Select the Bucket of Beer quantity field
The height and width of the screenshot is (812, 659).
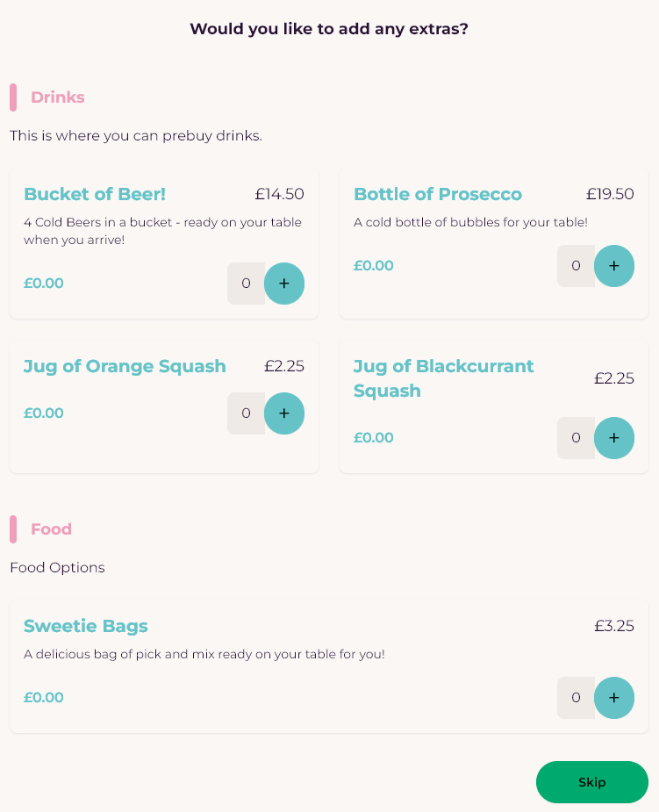click(x=246, y=284)
